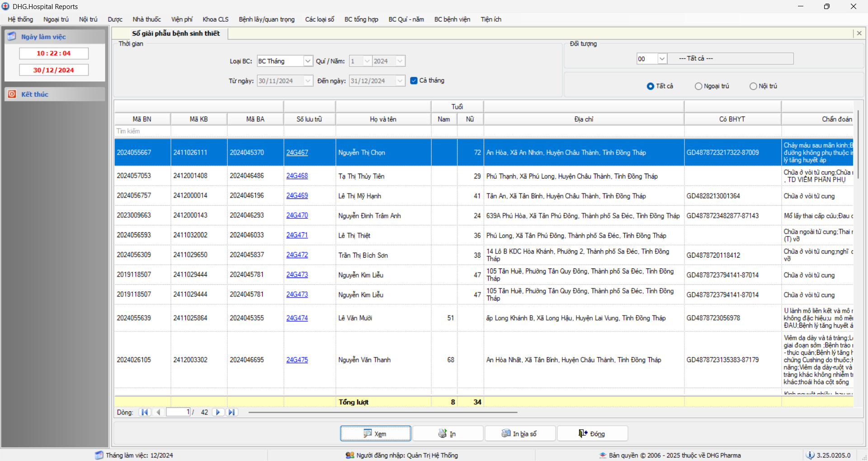868x461 pixels.
Task: Select the Ngoại trú radio button
Action: (698, 86)
